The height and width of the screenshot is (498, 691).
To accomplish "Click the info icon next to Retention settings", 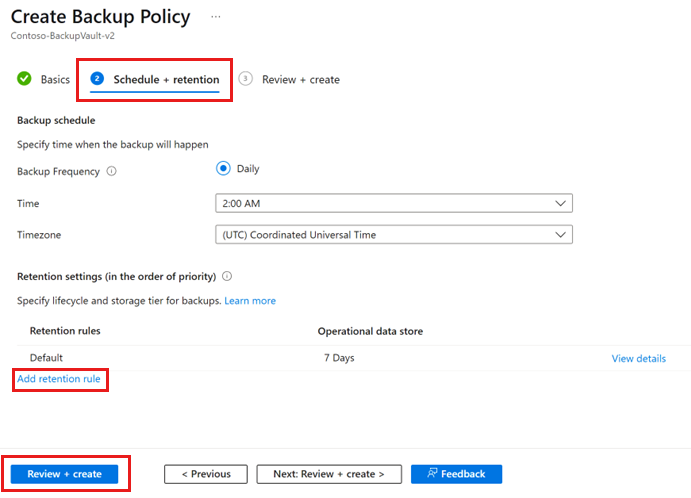I will 227,276.
